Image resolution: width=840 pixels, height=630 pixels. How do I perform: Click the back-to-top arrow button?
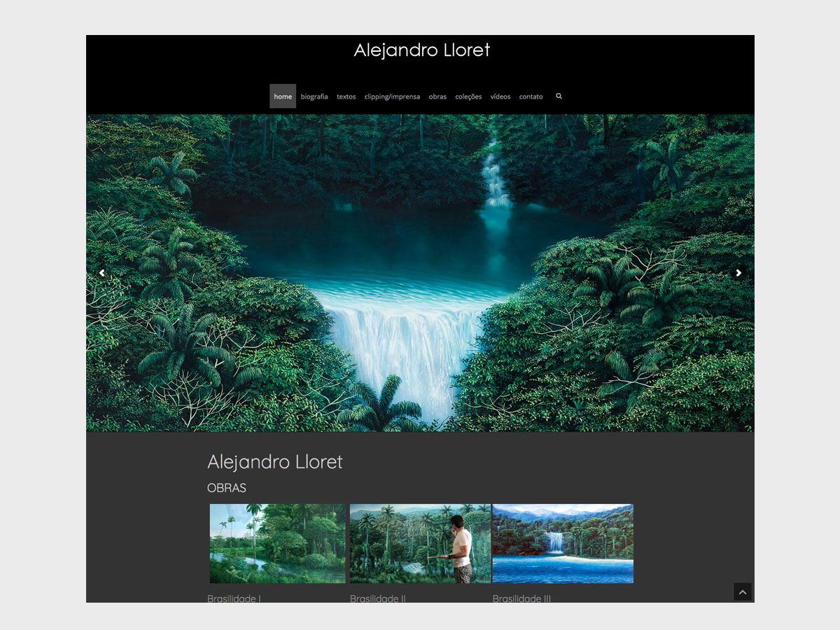(x=743, y=592)
